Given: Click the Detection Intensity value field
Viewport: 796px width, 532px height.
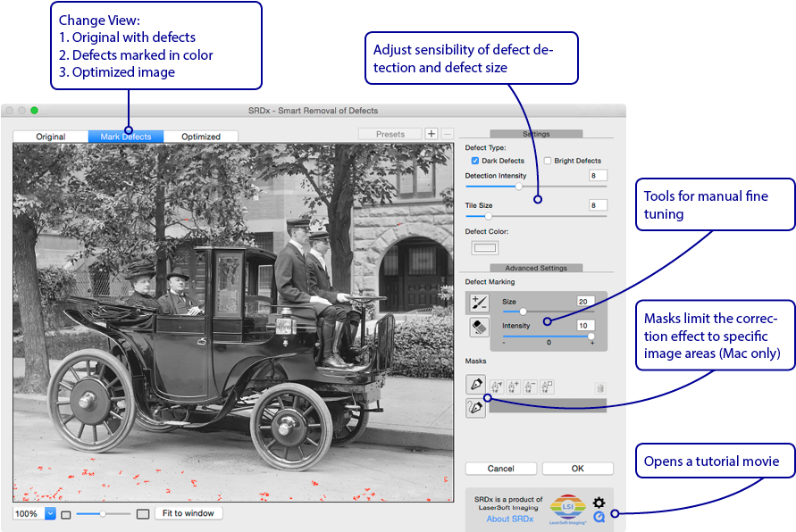Looking at the screenshot, I should coord(598,176).
